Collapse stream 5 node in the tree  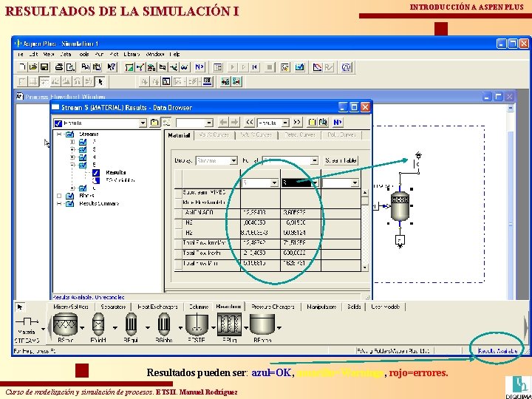pos(72,165)
